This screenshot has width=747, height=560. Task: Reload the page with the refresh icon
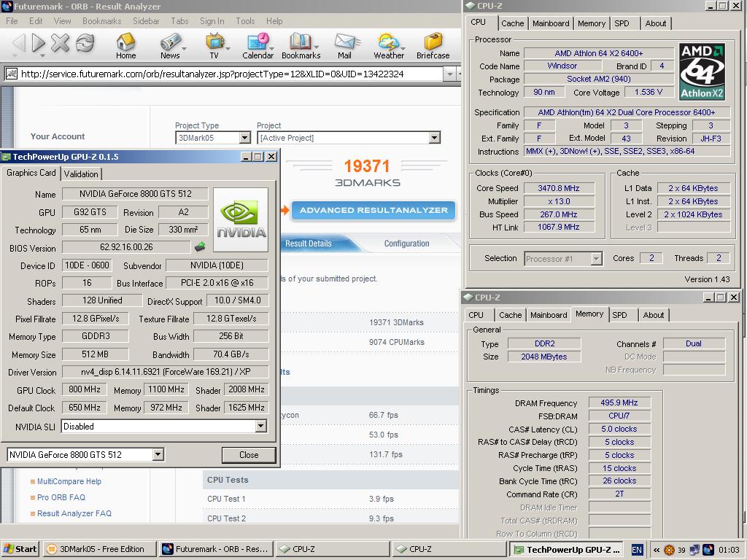[x=85, y=43]
